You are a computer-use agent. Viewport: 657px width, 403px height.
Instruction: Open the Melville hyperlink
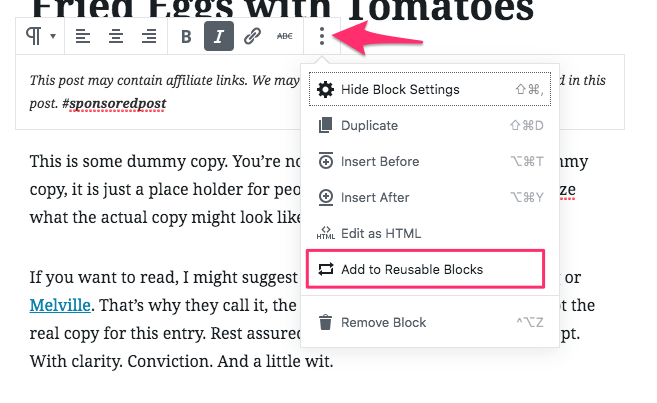click(x=60, y=305)
